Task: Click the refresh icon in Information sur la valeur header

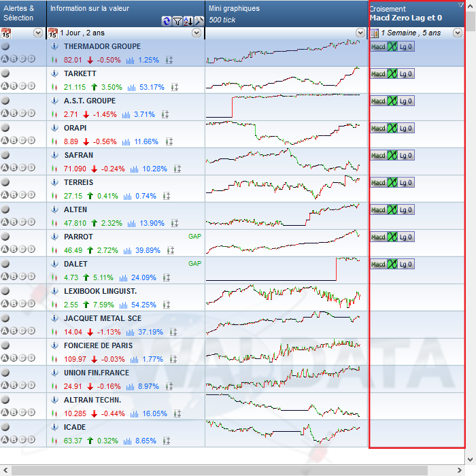Action: click(x=167, y=21)
